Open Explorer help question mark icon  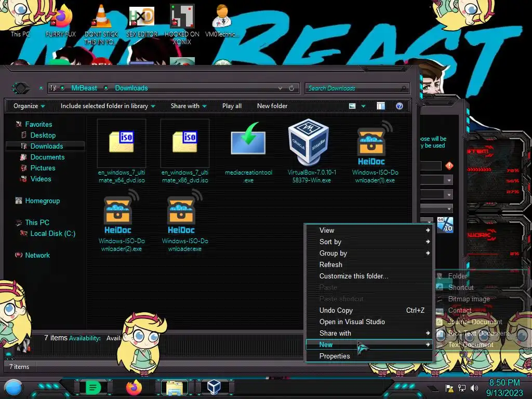[x=400, y=106]
